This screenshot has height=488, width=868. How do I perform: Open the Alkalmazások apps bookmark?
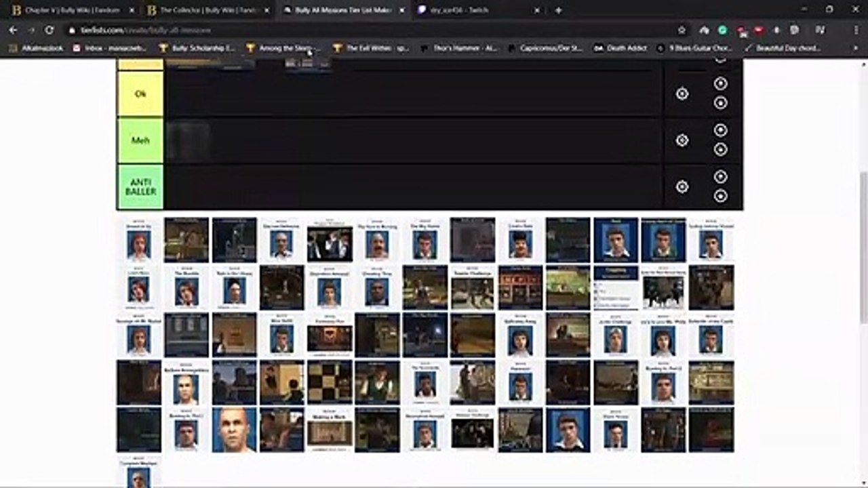(36, 48)
